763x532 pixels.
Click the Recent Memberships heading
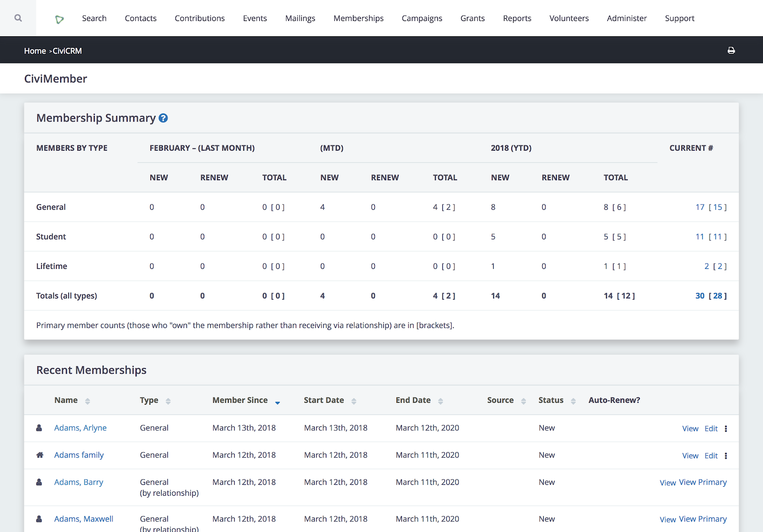pyautogui.click(x=92, y=370)
